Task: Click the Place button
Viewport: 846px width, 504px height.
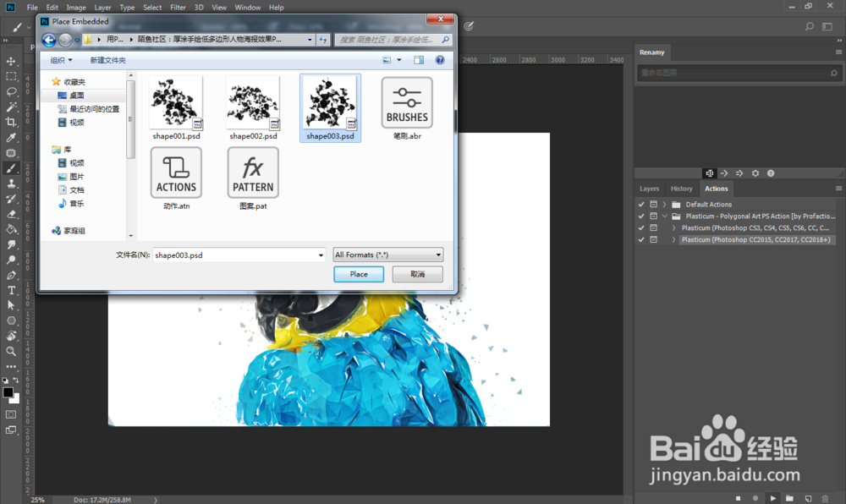Action: tap(359, 274)
